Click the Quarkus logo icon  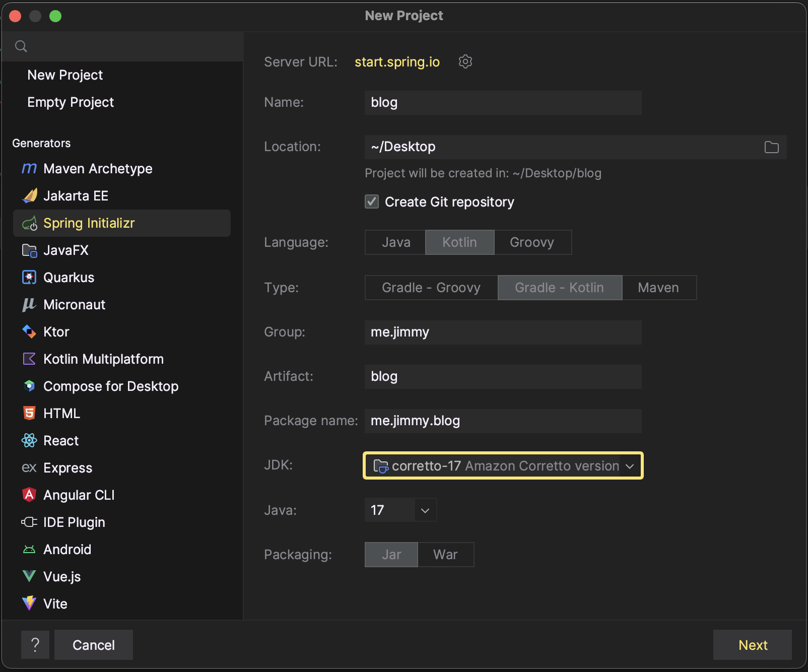click(29, 278)
